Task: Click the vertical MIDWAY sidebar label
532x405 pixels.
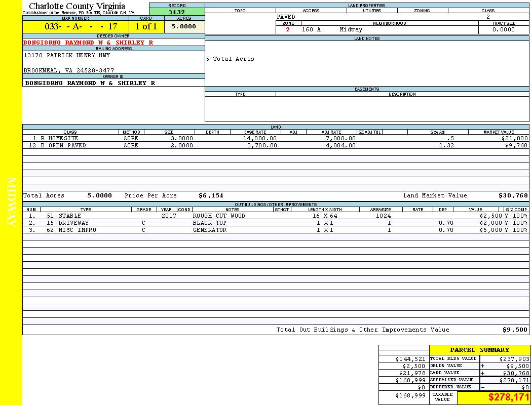Action: [x=11, y=202]
